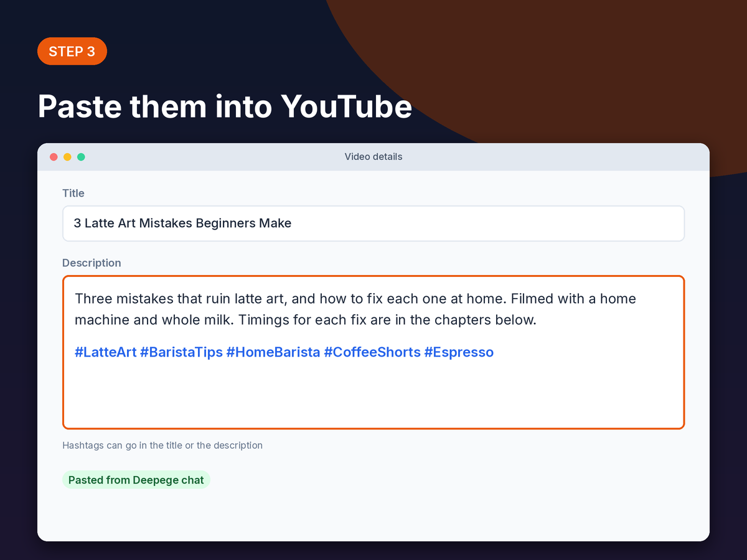Click the 'Paste them into YouTube' heading
Viewport: 747px width, 560px height.
[225, 106]
